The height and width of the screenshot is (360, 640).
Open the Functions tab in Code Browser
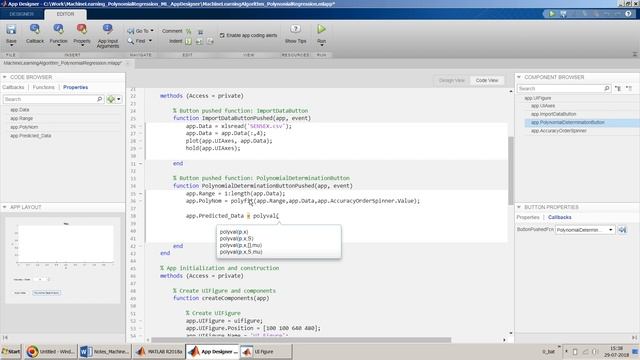(x=43, y=87)
